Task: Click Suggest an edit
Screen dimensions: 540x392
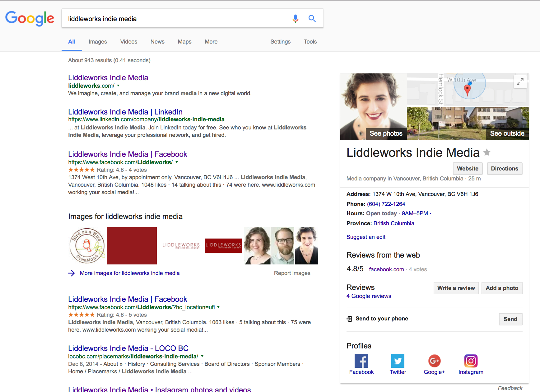Action: (366, 237)
